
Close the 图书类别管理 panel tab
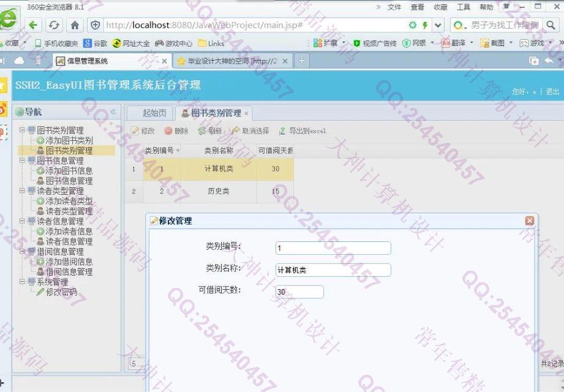[x=246, y=113]
